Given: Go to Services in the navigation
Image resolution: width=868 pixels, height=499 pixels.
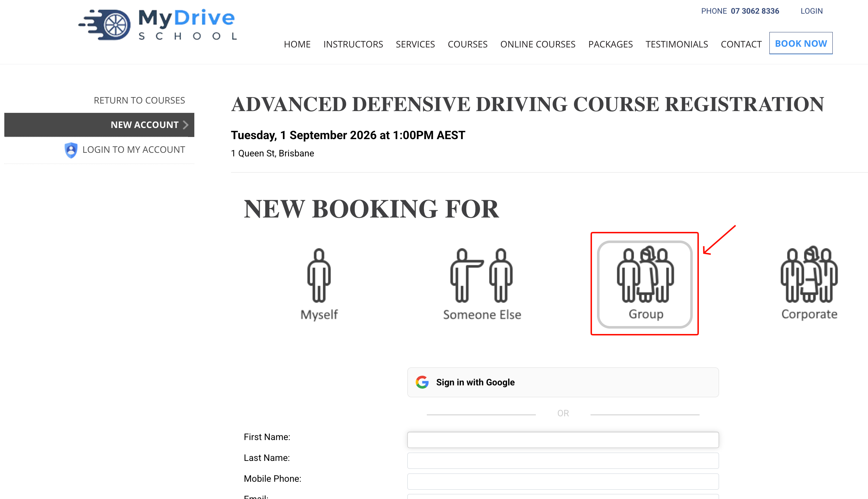Looking at the screenshot, I should point(415,44).
